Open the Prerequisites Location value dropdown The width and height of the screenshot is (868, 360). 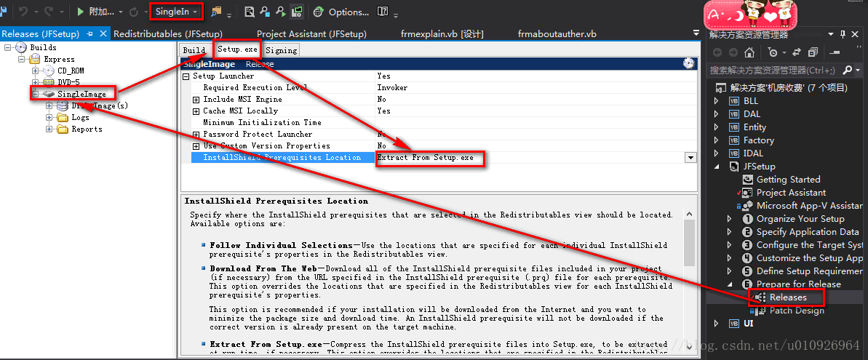(x=690, y=158)
